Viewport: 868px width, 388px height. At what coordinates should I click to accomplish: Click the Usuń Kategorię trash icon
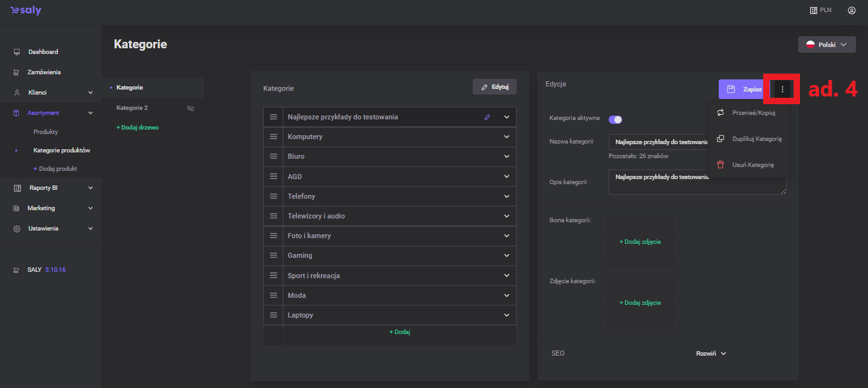[721, 164]
